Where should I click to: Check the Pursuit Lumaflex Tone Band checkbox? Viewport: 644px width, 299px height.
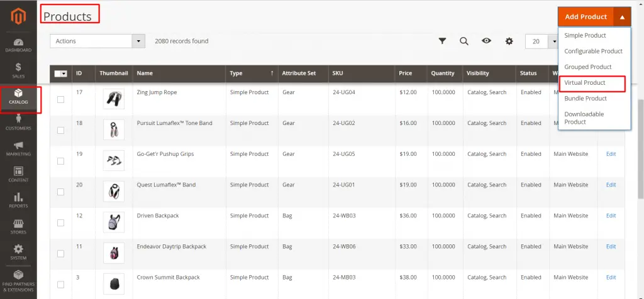61,130
